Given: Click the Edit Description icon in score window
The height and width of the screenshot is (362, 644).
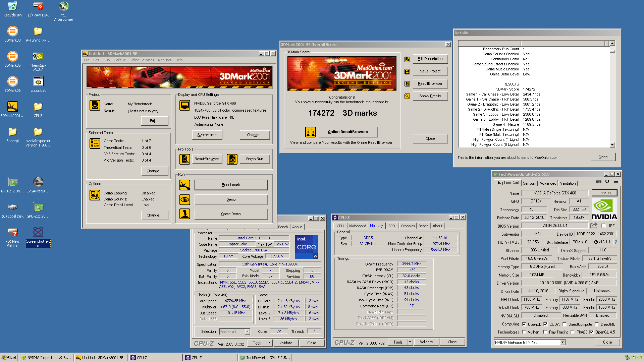Looking at the screenshot, I should click(407, 59).
